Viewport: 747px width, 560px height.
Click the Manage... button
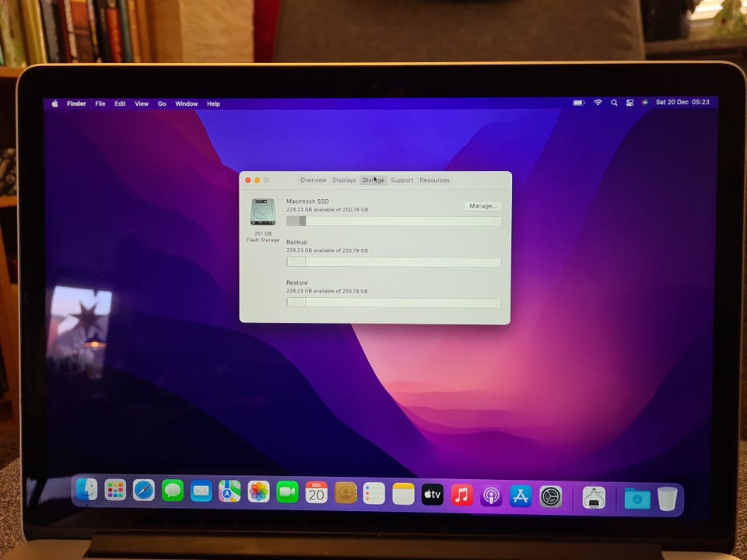(482, 205)
